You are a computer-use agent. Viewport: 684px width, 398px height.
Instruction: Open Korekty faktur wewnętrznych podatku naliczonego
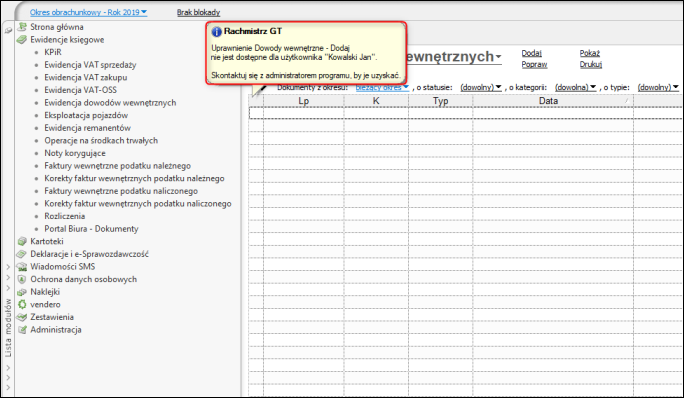(138, 204)
